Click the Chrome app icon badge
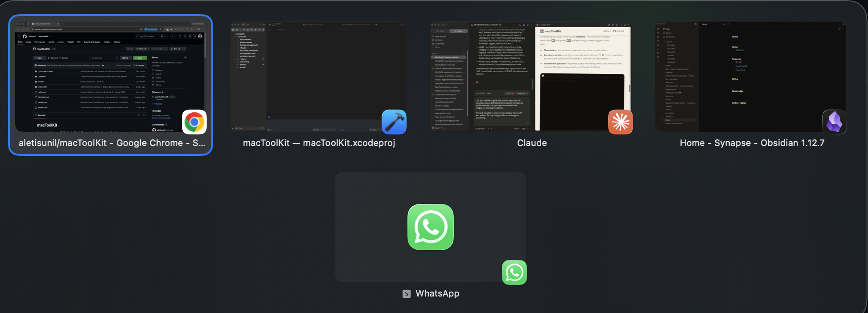Viewport: 868px width, 313px height. tap(194, 122)
